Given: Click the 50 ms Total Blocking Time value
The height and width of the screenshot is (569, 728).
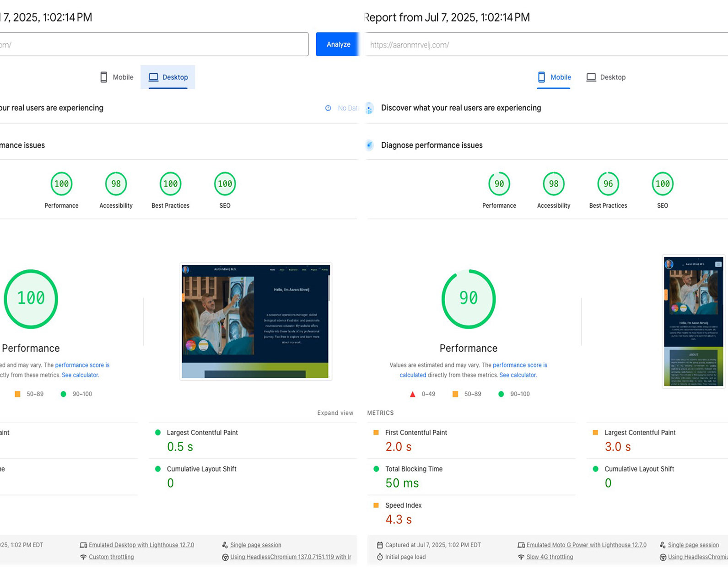Looking at the screenshot, I should pyautogui.click(x=402, y=483).
